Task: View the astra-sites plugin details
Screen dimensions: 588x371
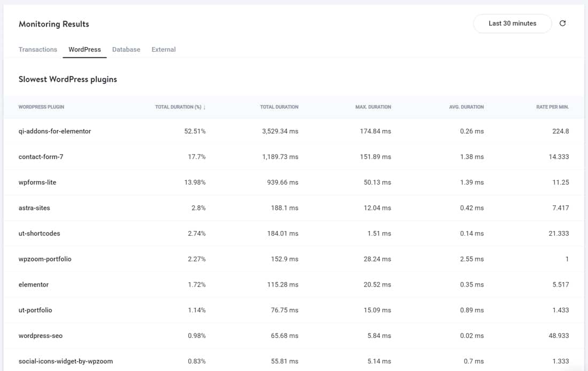Action: pyautogui.click(x=34, y=207)
